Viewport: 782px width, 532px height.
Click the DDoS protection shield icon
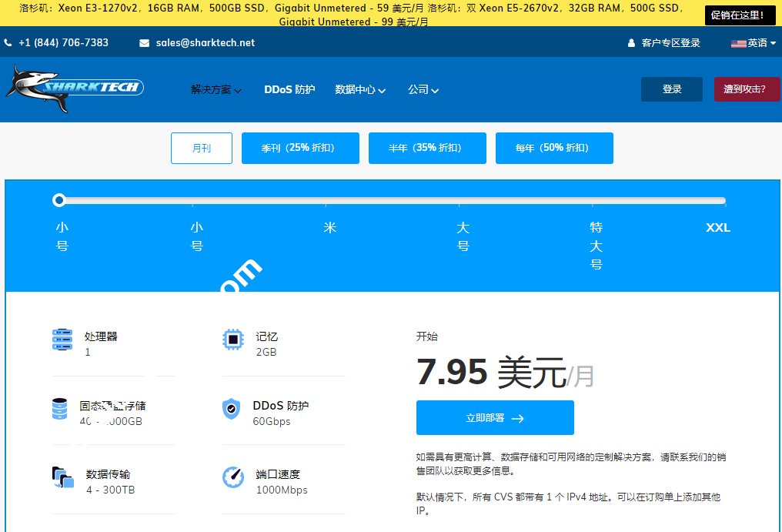[232, 410]
